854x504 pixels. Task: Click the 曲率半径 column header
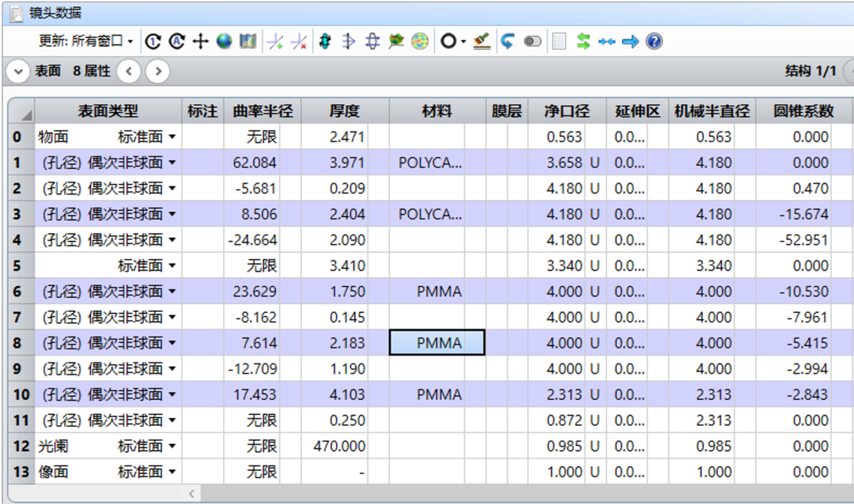click(x=263, y=111)
